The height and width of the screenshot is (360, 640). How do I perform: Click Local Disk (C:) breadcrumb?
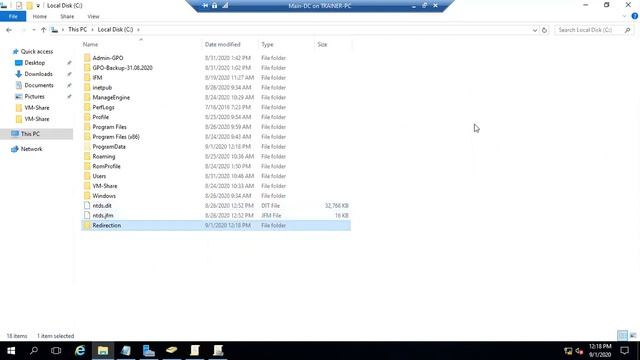[115, 29]
